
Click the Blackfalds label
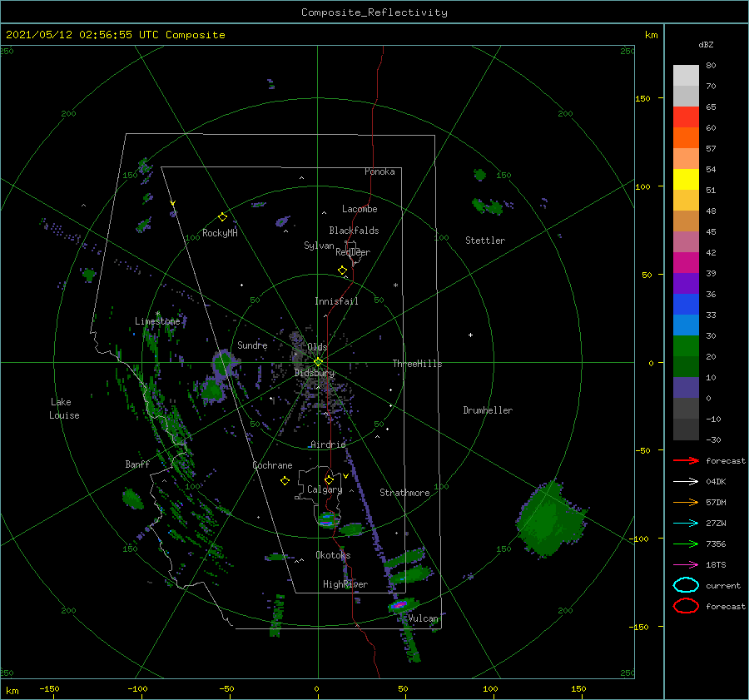pyautogui.click(x=354, y=231)
